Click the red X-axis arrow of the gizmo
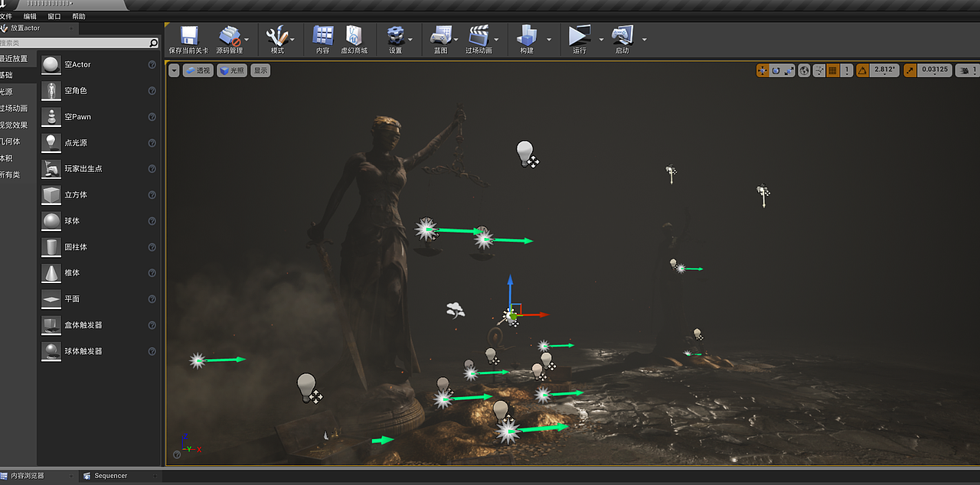The width and height of the screenshot is (980, 485). point(536,314)
